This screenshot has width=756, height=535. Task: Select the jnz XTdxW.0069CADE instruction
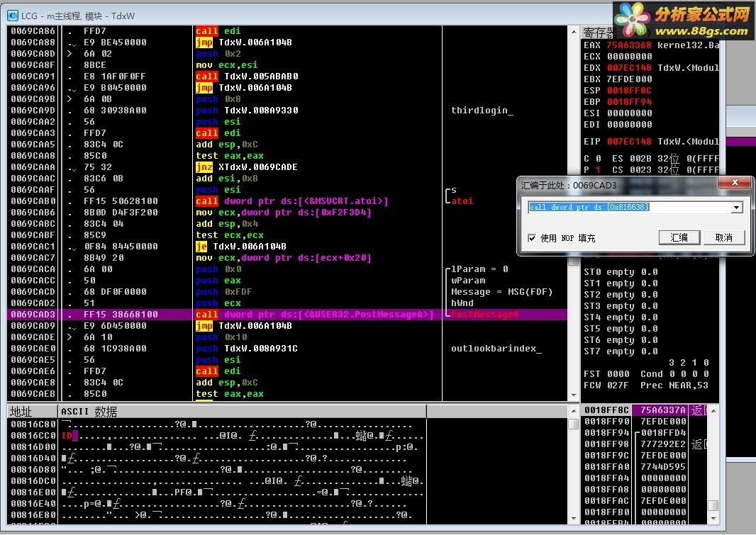pyautogui.click(x=246, y=167)
